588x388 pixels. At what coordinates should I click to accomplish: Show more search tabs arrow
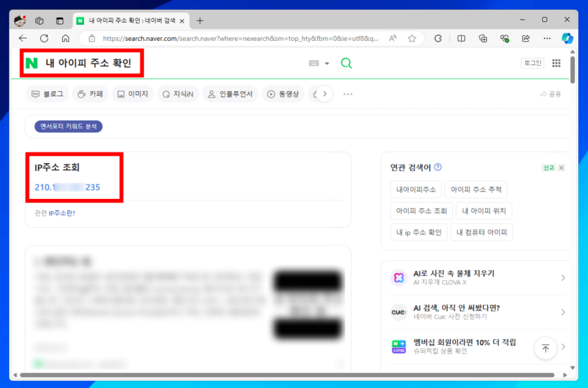[x=325, y=94]
